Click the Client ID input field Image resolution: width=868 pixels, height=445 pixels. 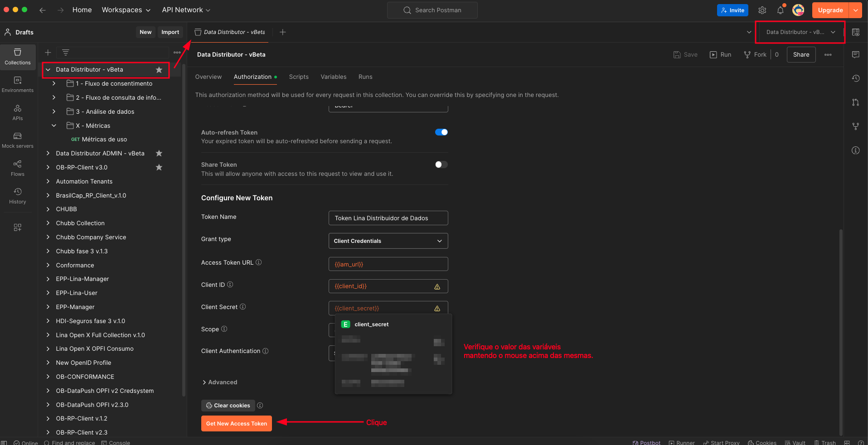pos(388,286)
